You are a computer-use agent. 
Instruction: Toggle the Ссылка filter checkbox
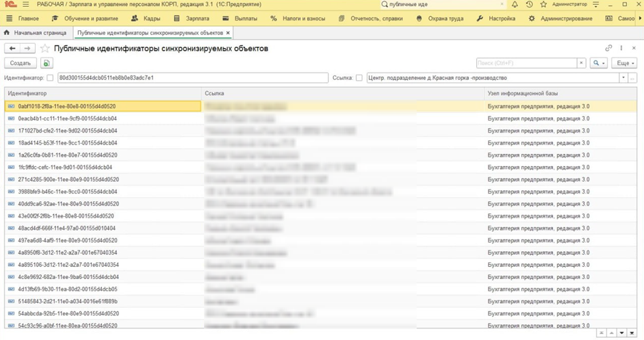click(x=359, y=77)
